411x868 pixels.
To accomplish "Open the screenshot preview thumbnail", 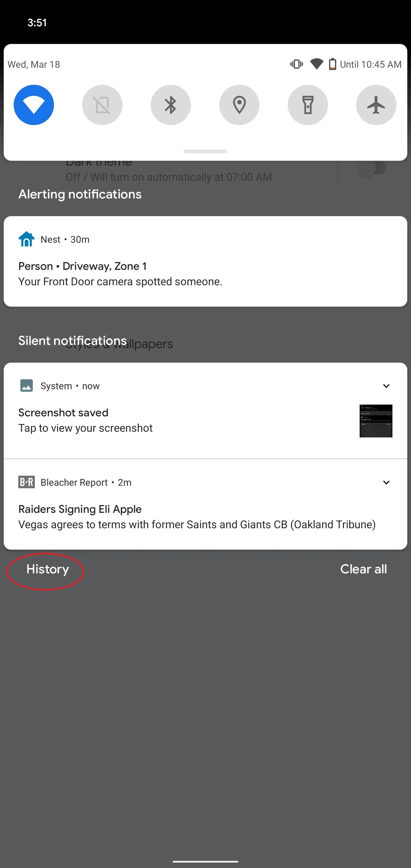I will point(376,421).
